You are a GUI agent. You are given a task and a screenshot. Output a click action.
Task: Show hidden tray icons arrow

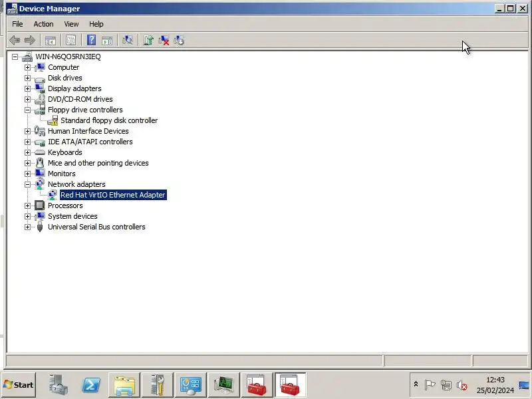416,384
